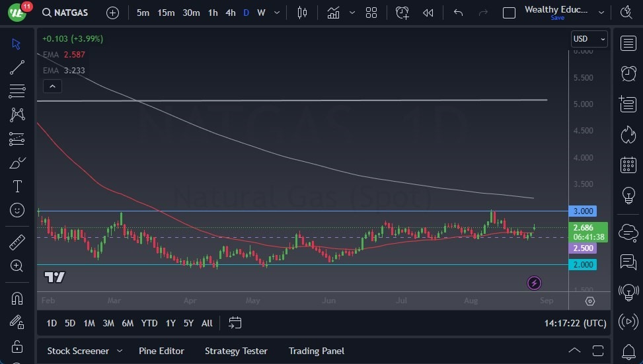Select the Text tool in left toolbar

pyautogui.click(x=17, y=186)
